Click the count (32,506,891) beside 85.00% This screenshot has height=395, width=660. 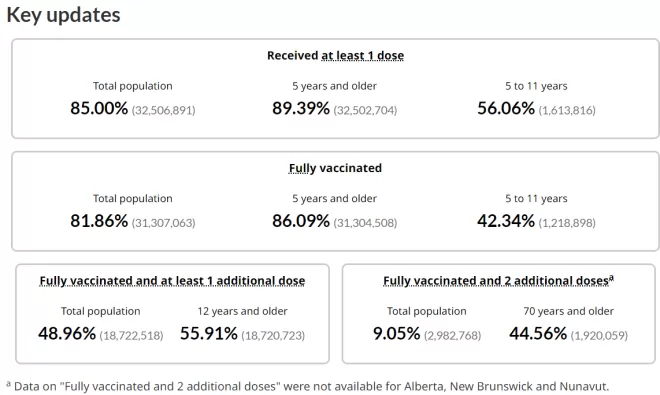[x=163, y=110]
